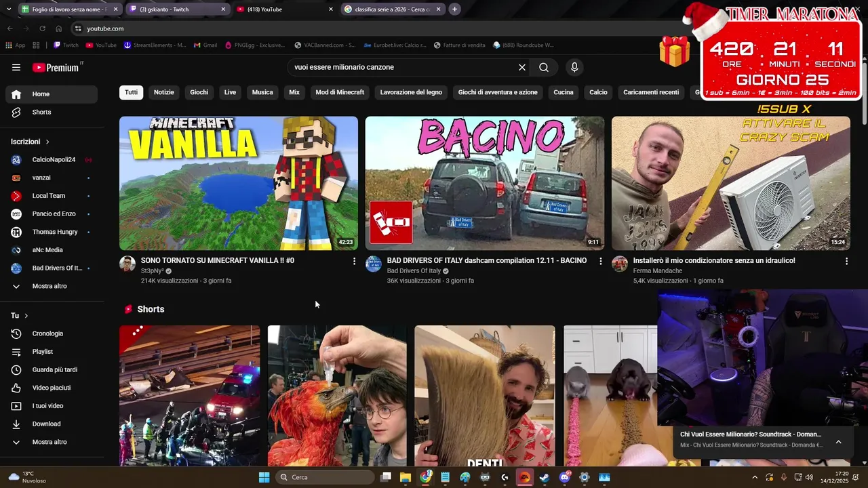Start voice search with the microphone icon
This screenshot has width=868, height=488.
coord(574,67)
